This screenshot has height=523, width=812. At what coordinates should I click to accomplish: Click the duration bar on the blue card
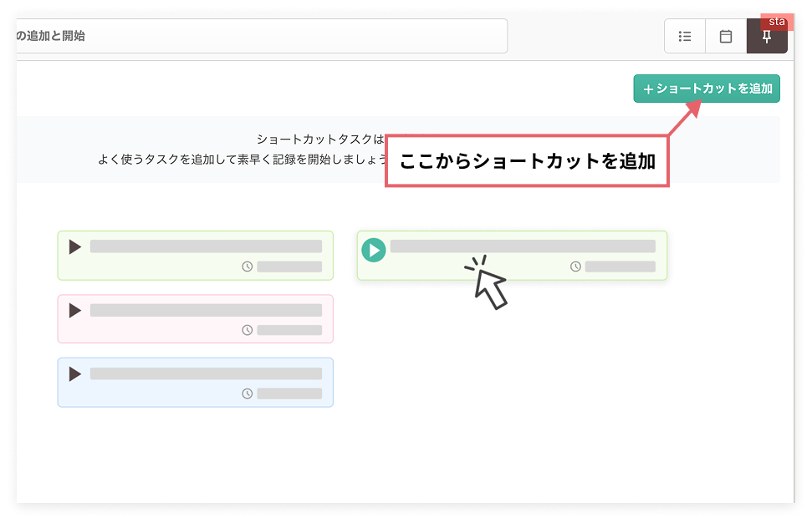tap(290, 394)
